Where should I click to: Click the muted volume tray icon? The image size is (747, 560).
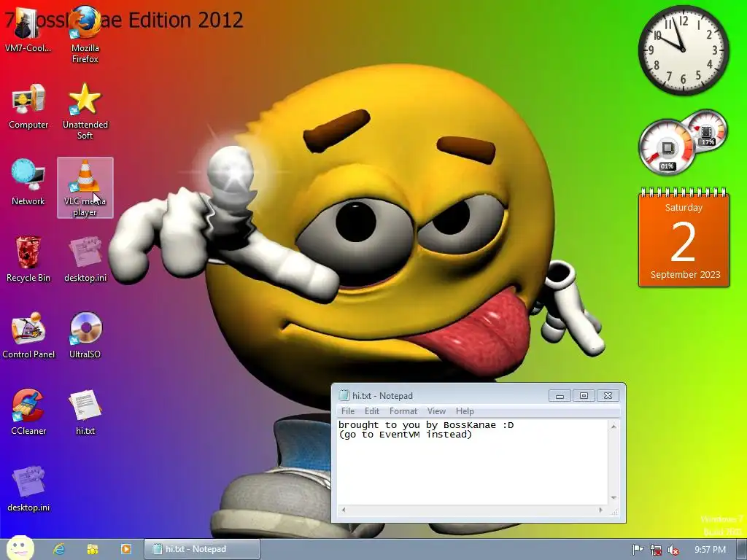[673, 550]
